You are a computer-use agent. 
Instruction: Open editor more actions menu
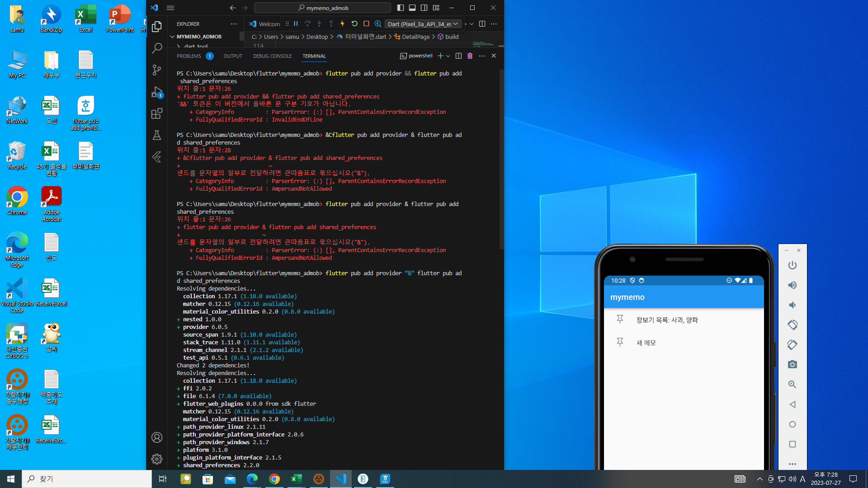click(494, 24)
